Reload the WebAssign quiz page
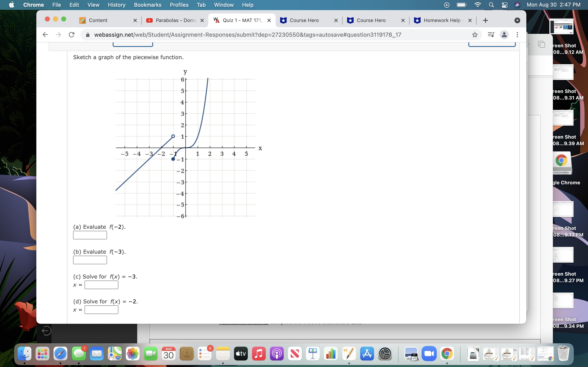This screenshot has width=588, height=367. pos(71,34)
